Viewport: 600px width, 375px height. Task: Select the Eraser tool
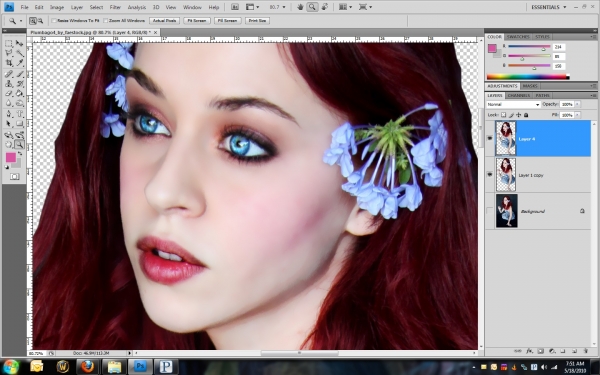coord(8,93)
